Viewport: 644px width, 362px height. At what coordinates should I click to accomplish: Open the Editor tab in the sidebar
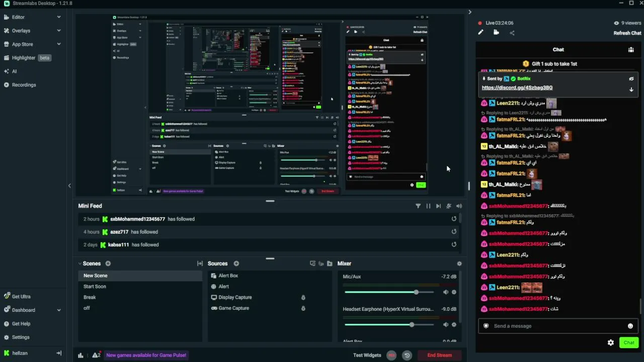(x=18, y=17)
